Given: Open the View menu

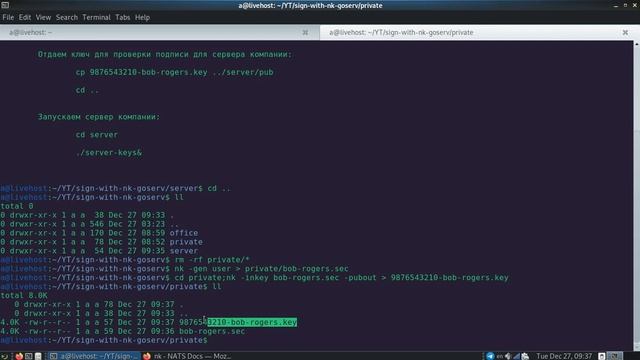Looking at the screenshot, I should click(x=43, y=18).
